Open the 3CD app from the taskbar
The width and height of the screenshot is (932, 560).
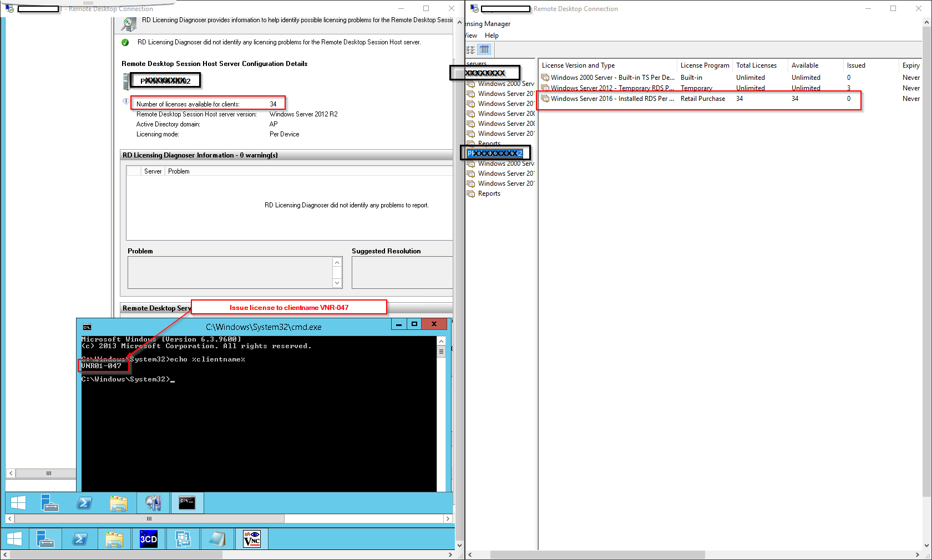148,539
